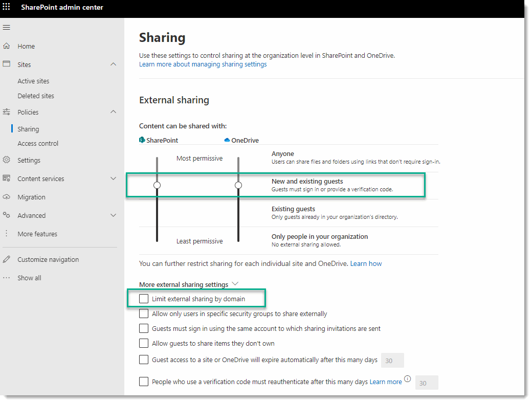Click the More features dots icon
The image size is (532, 403).
pos(7,233)
